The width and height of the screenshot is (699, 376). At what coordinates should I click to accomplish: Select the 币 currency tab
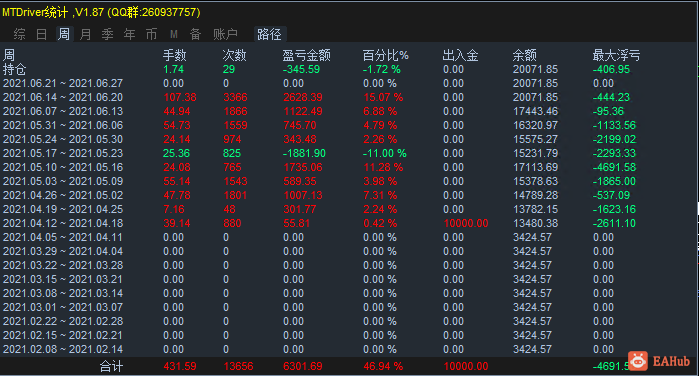click(152, 34)
